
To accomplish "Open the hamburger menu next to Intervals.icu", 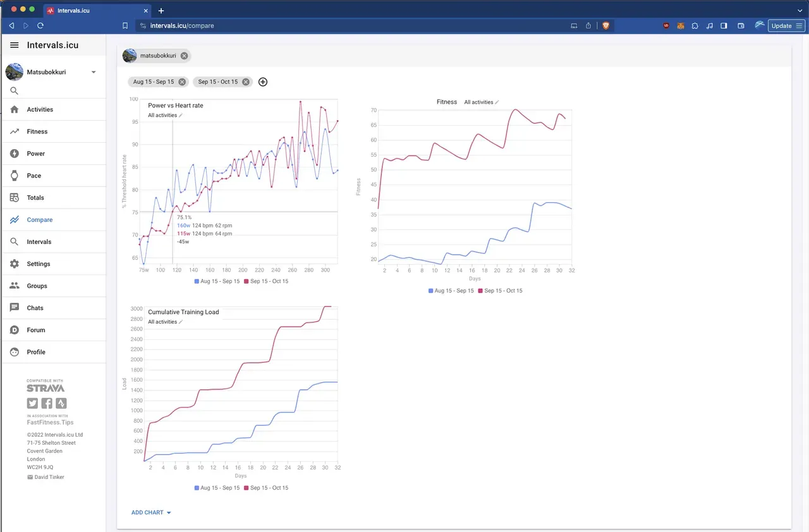I will 14,45.
